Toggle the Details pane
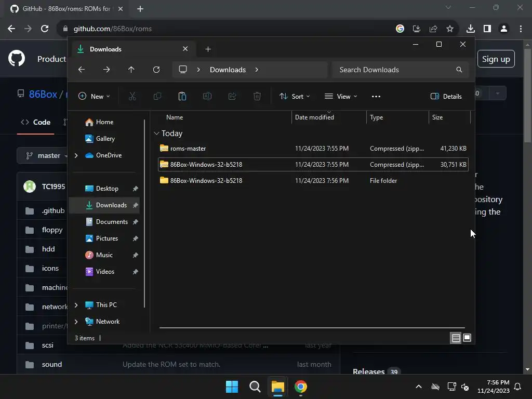This screenshot has height=399, width=532. (446, 96)
